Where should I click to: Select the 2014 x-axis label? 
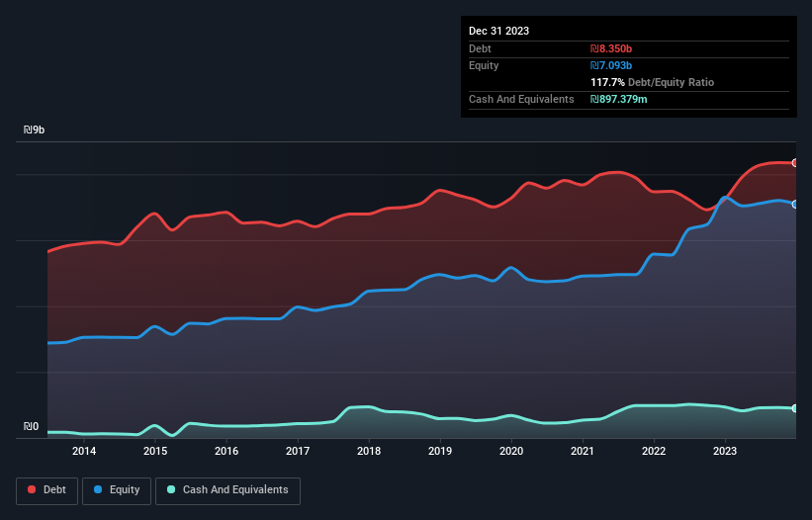coord(84,451)
